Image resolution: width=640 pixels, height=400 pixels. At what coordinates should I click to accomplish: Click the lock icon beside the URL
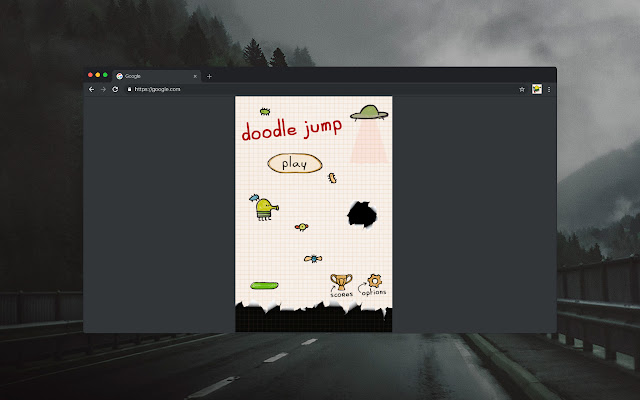pos(129,89)
